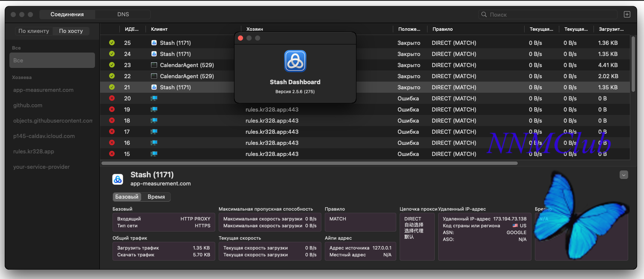This screenshot has height=279, width=644.
Task: Switch to the Время tab
Action: [156, 197]
